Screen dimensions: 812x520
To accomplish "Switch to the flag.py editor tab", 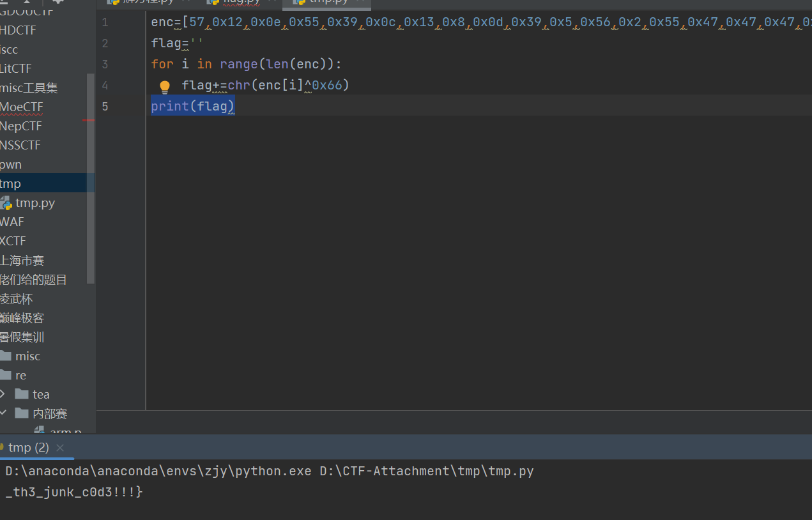I will [x=233, y=2].
